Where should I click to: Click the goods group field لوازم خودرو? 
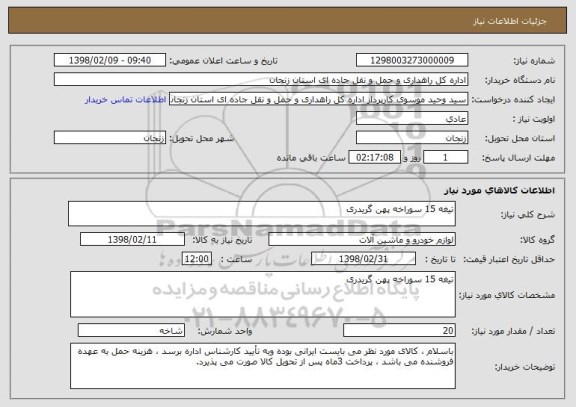tap(362, 239)
